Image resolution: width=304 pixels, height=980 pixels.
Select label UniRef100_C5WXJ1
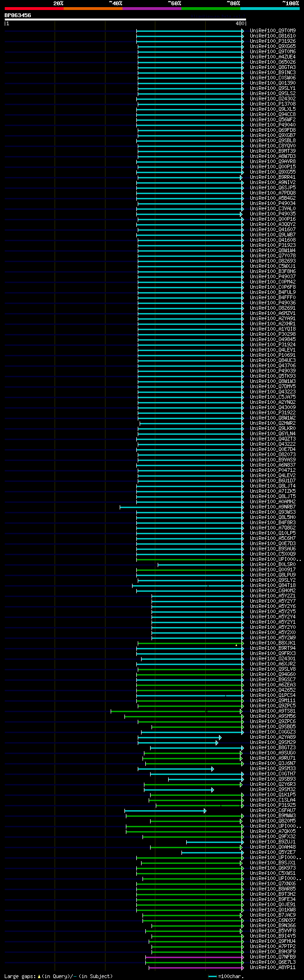pos(273,266)
